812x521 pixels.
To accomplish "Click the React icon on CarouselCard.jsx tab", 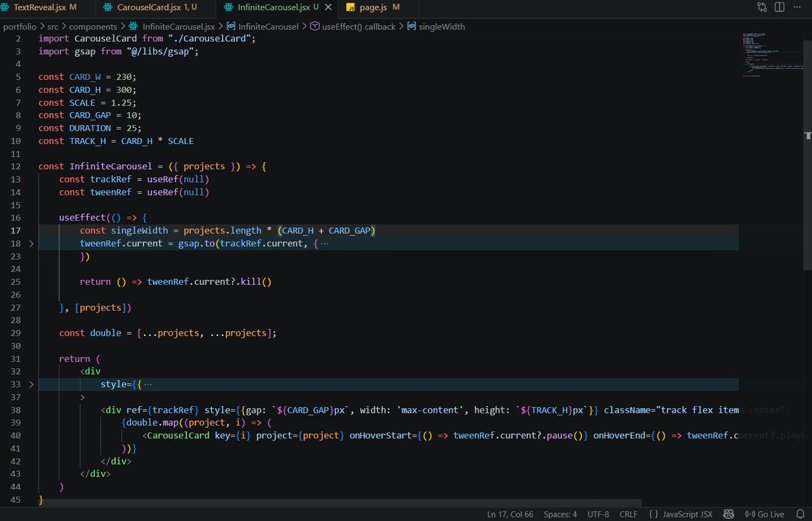I will (x=108, y=7).
